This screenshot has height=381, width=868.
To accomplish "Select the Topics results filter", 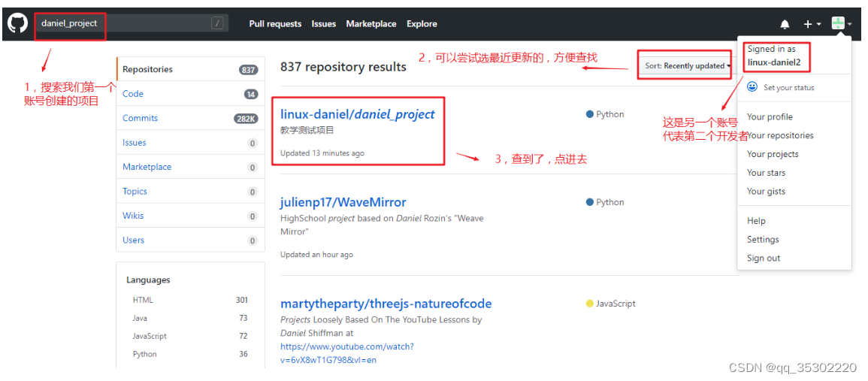I will (190, 191).
